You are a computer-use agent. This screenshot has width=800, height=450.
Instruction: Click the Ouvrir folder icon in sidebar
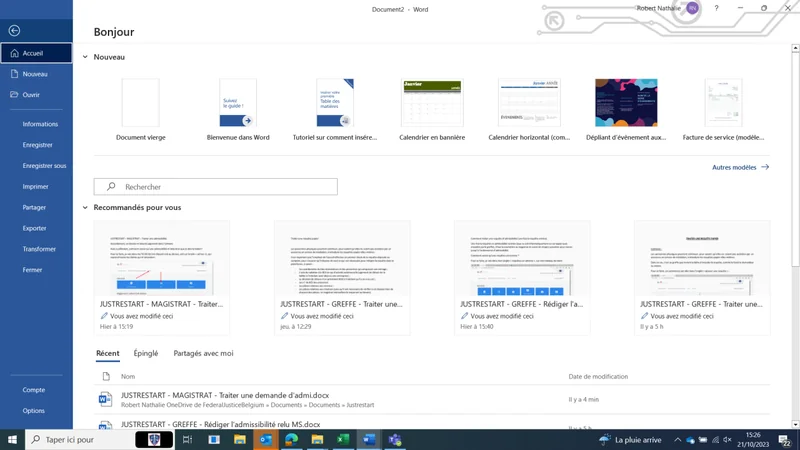coord(14,95)
